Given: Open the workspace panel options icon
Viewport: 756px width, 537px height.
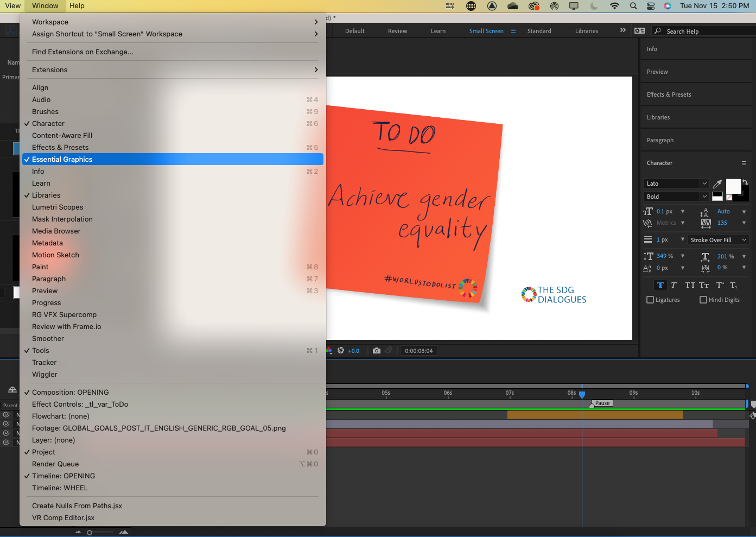Looking at the screenshot, I should (x=640, y=31).
